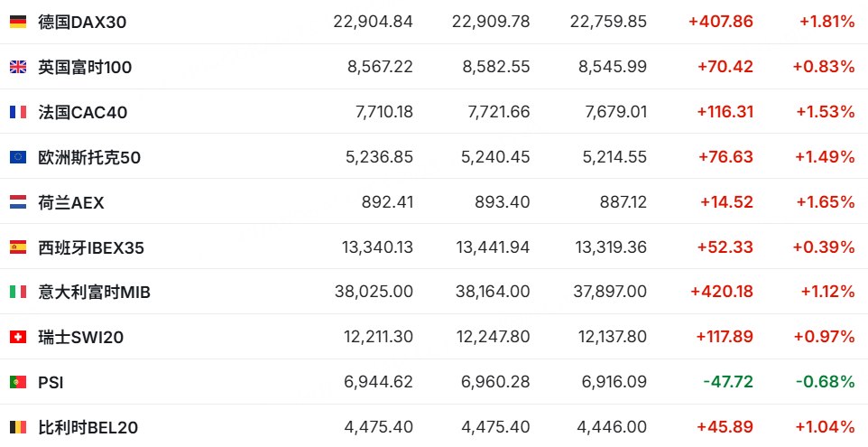Open the 比利时BEL20 index link
Screen dimensions: 868x447
pos(88,428)
